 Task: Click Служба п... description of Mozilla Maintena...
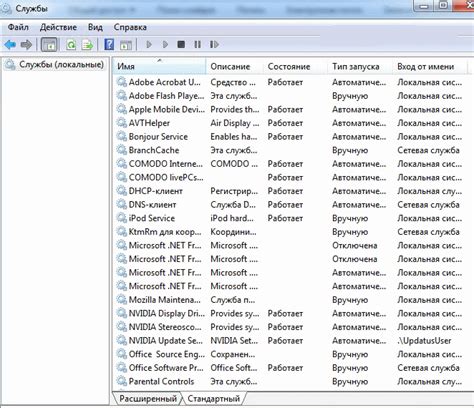(233, 300)
